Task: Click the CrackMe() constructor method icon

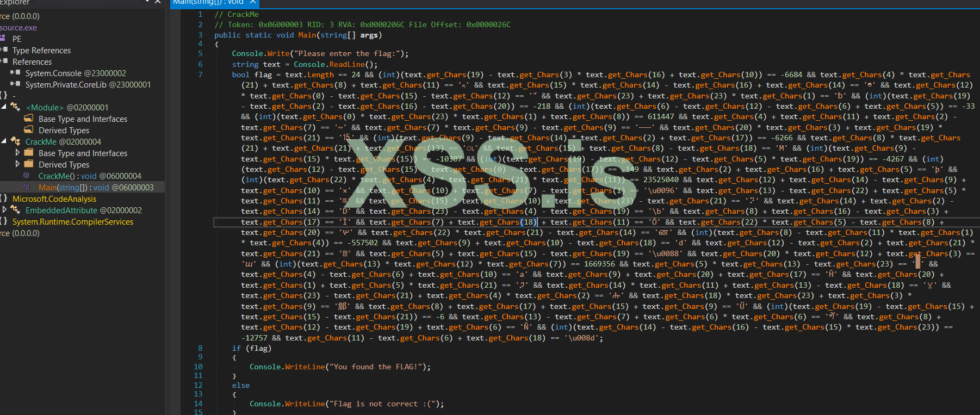Action: click(26, 176)
